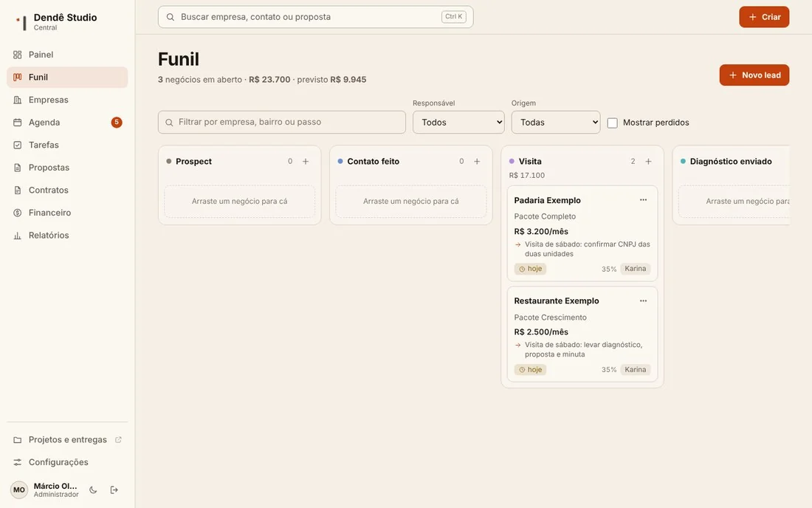Image resolution: width=812 pixels, height=508 pixels.
Task: Click the external link icon by Projetos e entregas
Action: tap(118, 439)
